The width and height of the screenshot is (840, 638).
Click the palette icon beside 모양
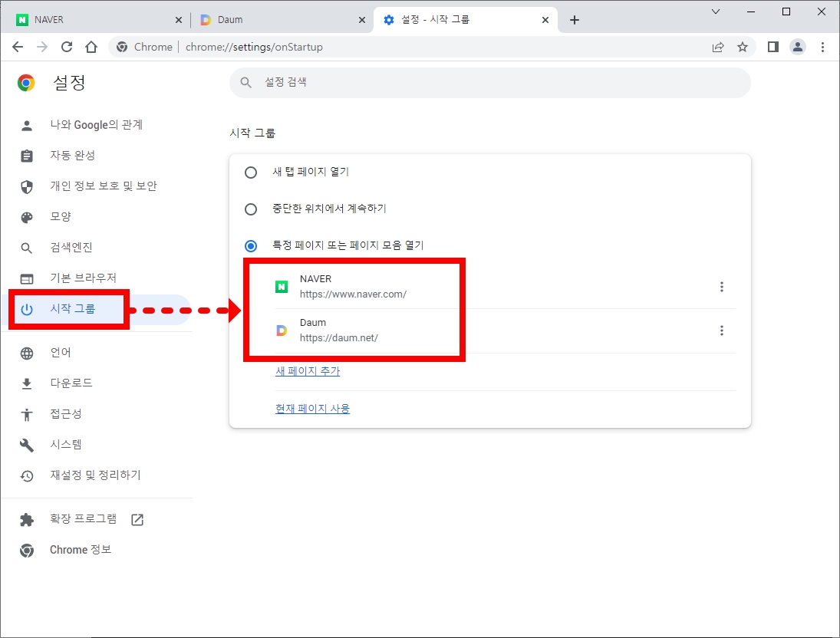tap(26, 218)
